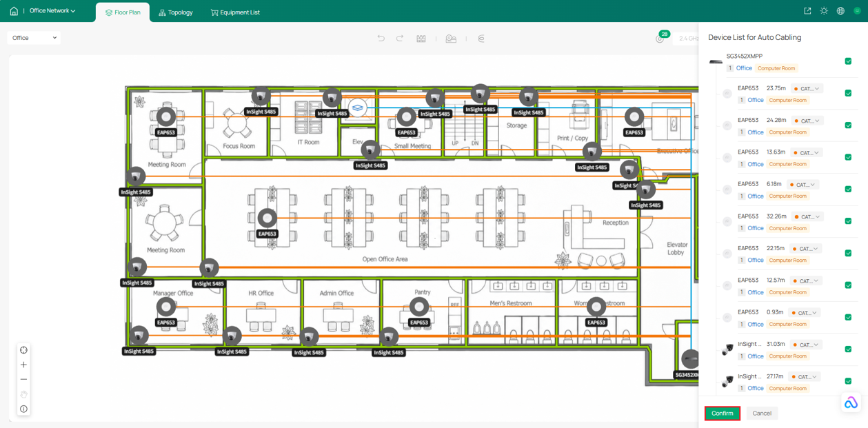Uncheck the EAP653 32.26m checkbox
Image resolution: width=868 pixels, height=428 pixels.
tap(848, 221)
